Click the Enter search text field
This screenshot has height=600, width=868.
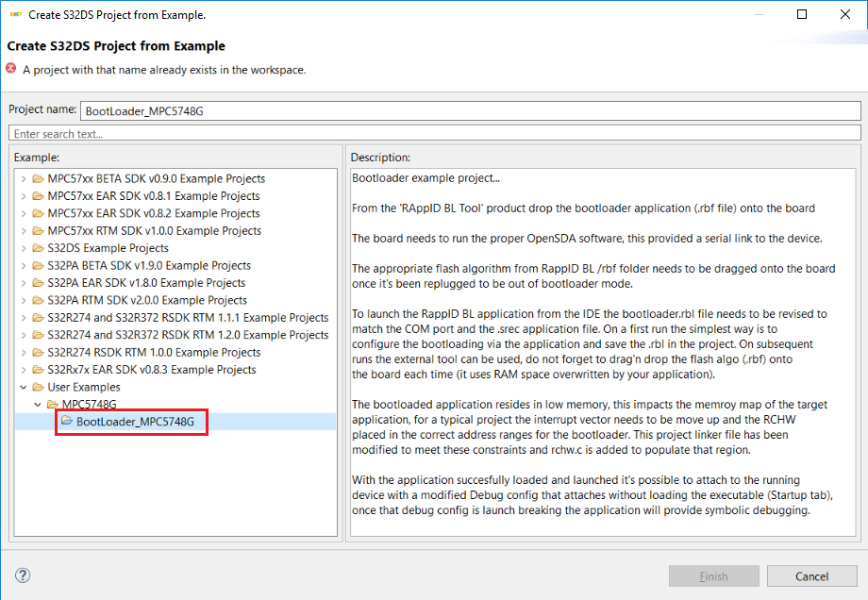tap(435, 133)
